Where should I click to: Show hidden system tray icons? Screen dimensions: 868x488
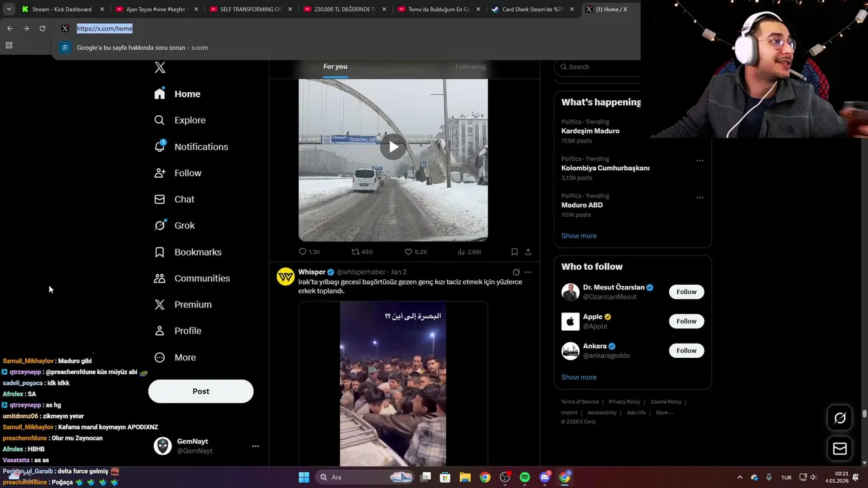click(740, 477)
